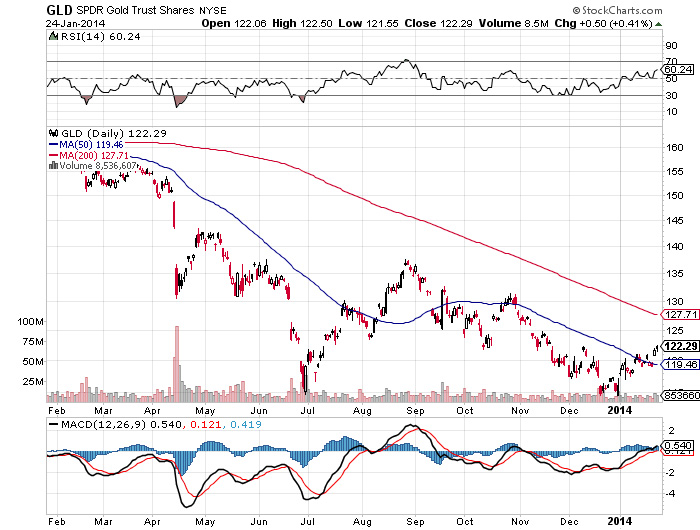The image size is (700, 530).
Task: Click the red line marker before MA(200)
Action: pos(53,155)
